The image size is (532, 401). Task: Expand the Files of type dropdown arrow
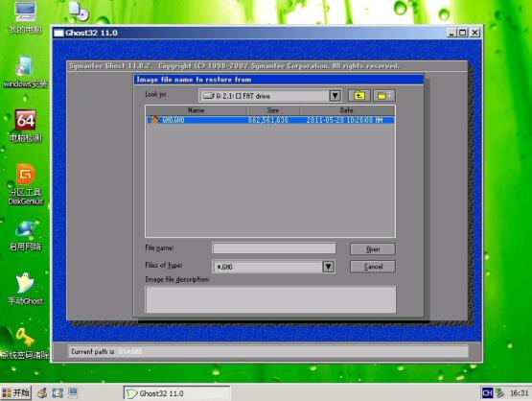coord(328,267)
